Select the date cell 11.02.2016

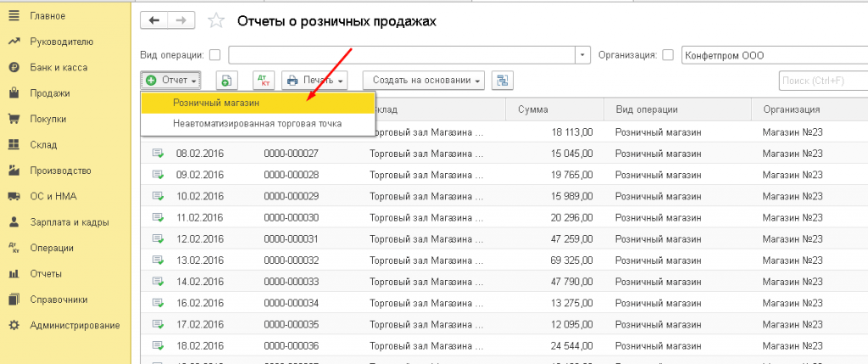[200, 218]
